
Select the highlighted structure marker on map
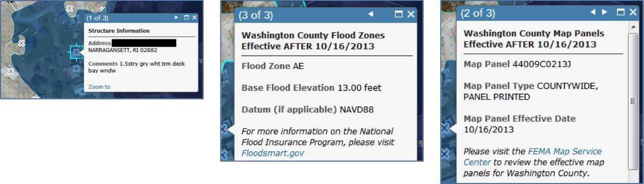click(76, 52)
